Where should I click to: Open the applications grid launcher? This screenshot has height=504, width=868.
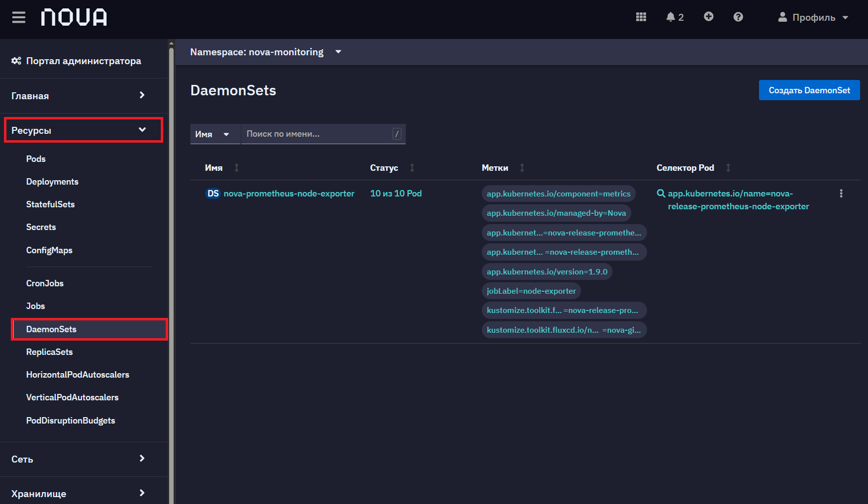[641, 17]
